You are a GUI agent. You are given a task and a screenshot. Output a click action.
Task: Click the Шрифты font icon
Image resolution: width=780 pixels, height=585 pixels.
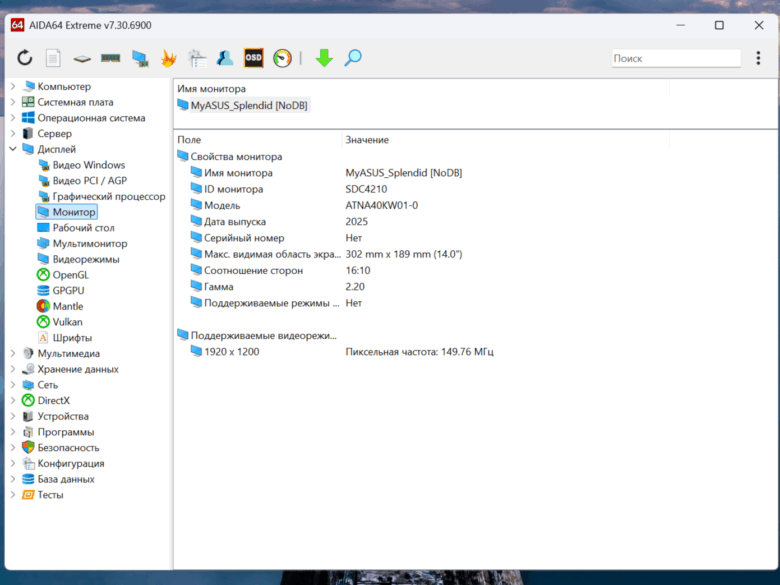43,338
